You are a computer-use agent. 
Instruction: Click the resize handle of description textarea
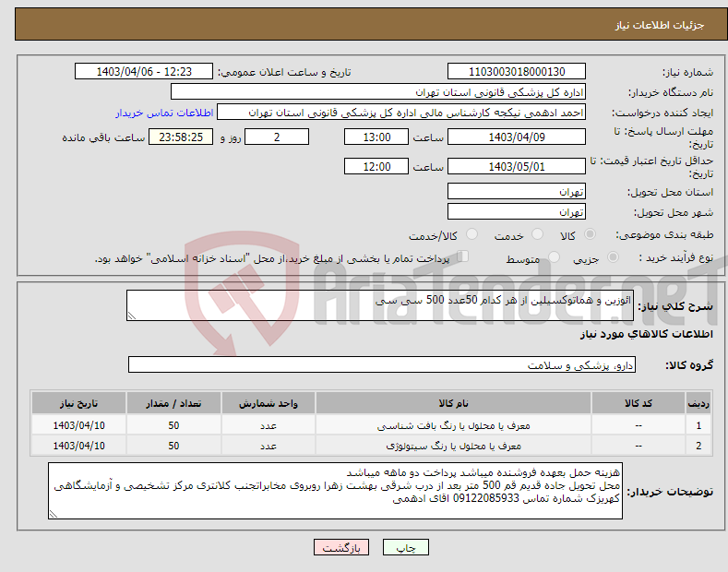[132, 316]
